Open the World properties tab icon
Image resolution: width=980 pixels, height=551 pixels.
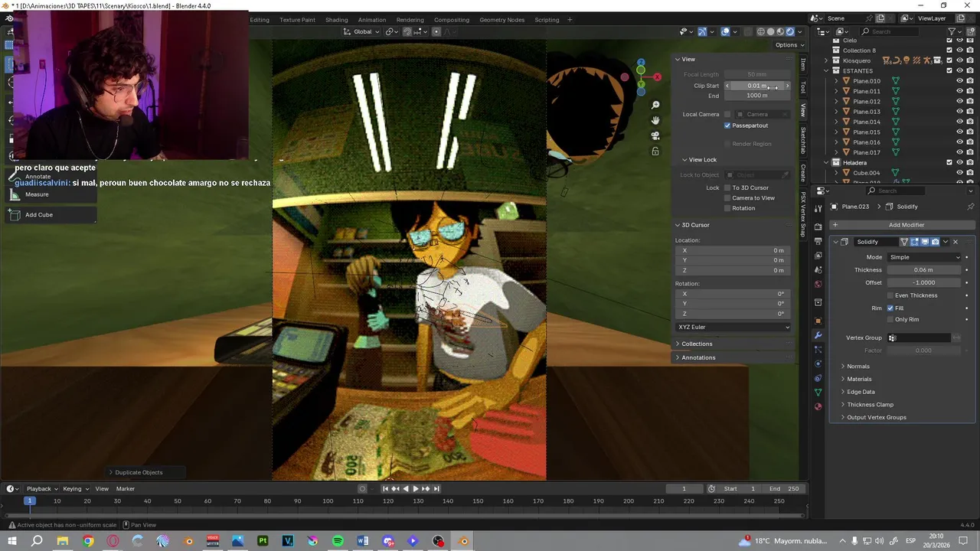click(818, 285)
